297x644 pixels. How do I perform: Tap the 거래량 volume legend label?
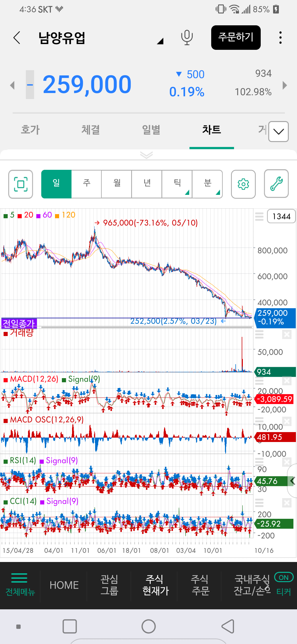[x=19, y=333]
